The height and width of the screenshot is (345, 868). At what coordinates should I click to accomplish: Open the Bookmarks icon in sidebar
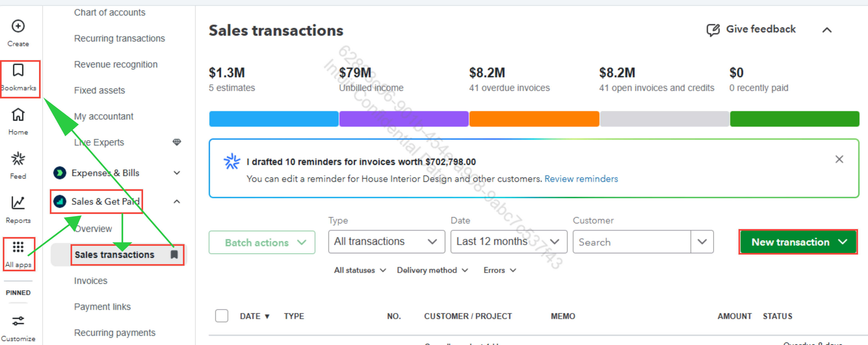click(x=18, y=71)
